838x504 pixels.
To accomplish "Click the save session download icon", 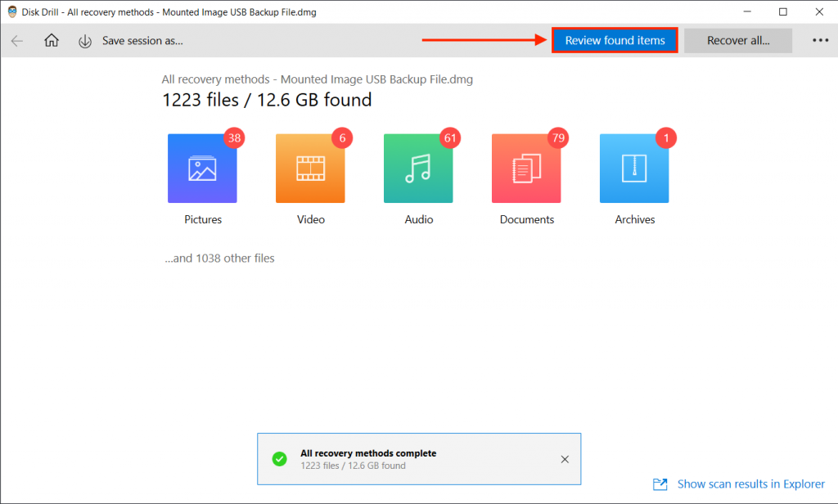I will point(85,41).
